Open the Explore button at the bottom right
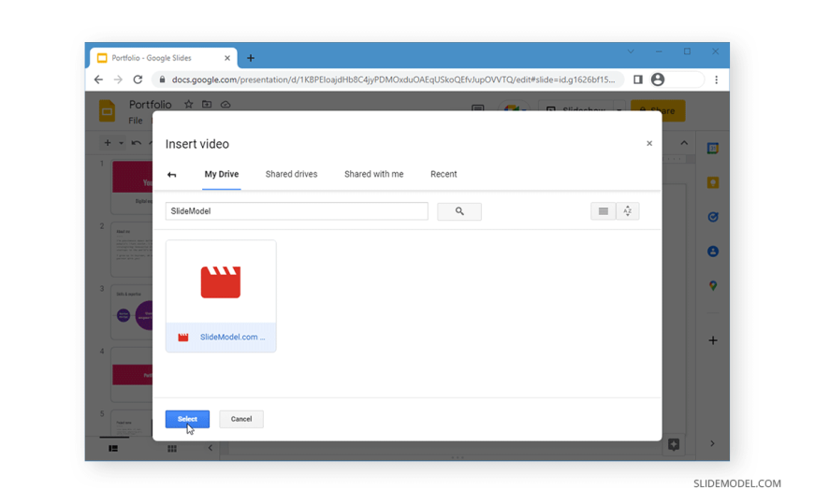814x504 pixels. point(674,444)
